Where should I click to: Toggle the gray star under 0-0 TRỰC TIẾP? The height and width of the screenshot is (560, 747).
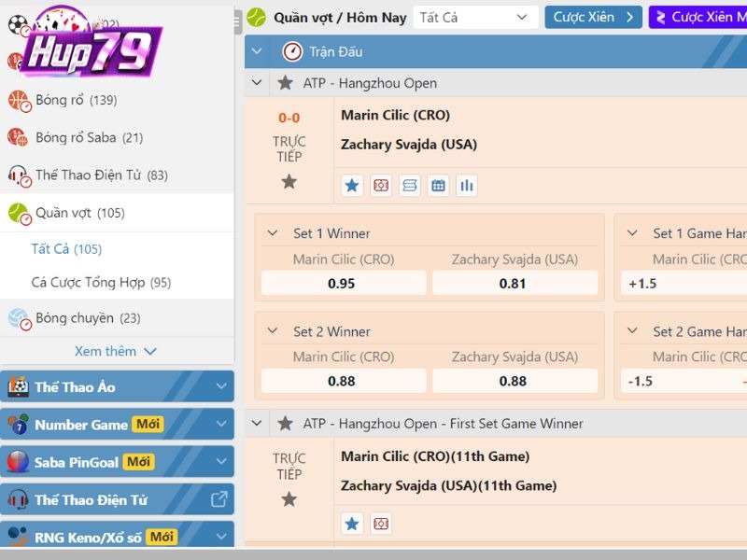pos(289,182)
